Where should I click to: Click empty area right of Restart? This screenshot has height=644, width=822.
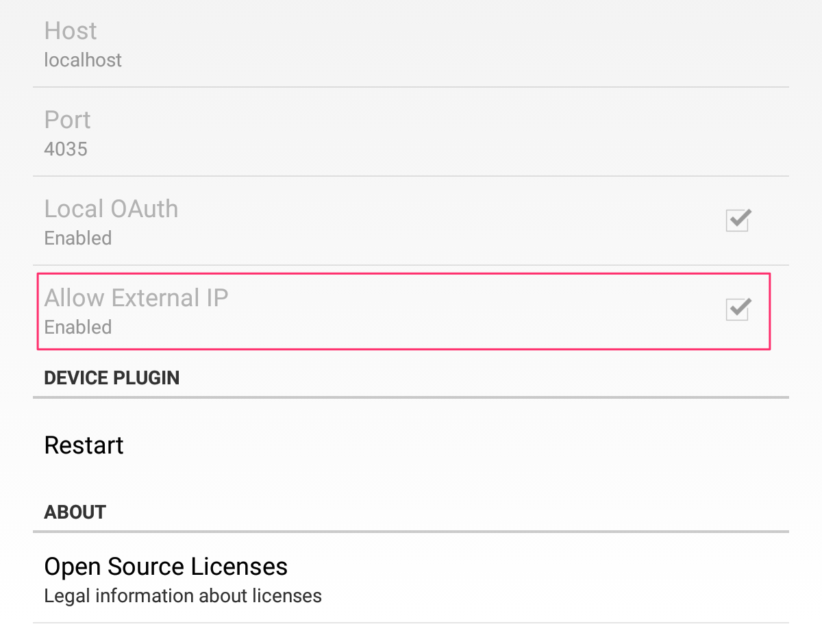pos(445,445)
